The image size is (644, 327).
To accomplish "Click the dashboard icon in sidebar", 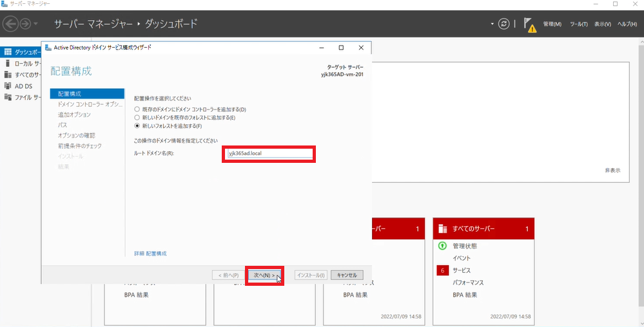I will click(8, 52).
